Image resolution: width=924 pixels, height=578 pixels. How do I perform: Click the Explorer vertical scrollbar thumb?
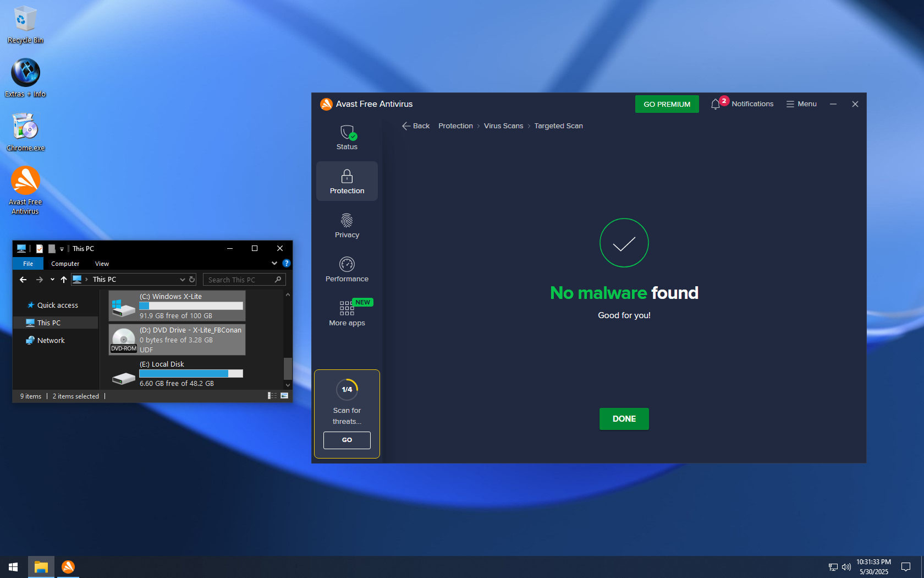pos(288,369)
